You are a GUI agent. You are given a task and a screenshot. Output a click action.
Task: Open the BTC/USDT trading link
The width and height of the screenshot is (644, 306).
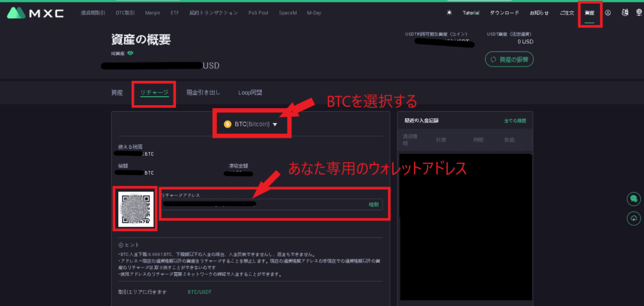[199, 292]
